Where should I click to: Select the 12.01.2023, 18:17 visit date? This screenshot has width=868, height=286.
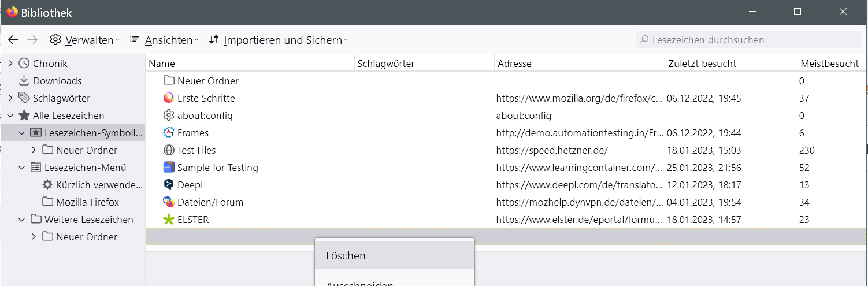pyautogui.click(x=704, y=185)
